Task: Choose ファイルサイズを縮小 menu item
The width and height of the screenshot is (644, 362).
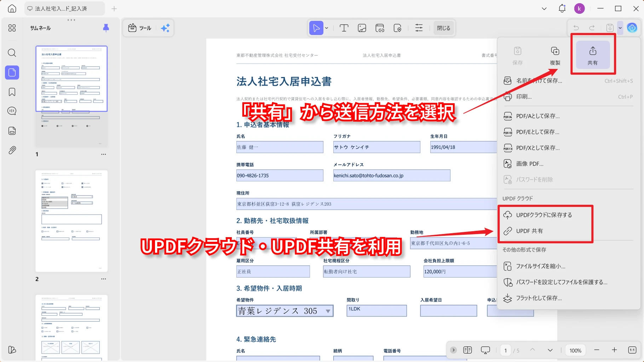Action: pyautogui.click(x=568, y=266)
